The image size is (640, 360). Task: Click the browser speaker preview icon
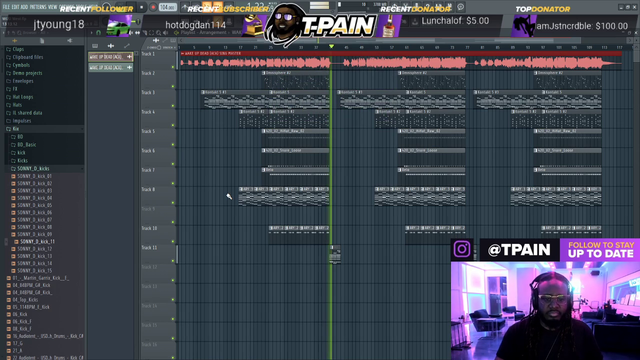pyautogui.click(x=69, y=41)
